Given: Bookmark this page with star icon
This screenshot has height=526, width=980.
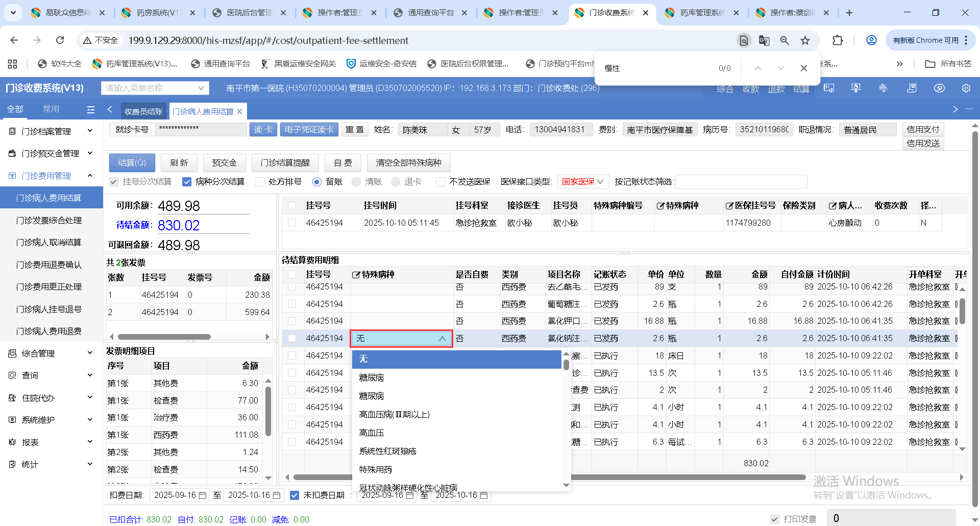Looking at the screenshot, I should coord(805,40).
